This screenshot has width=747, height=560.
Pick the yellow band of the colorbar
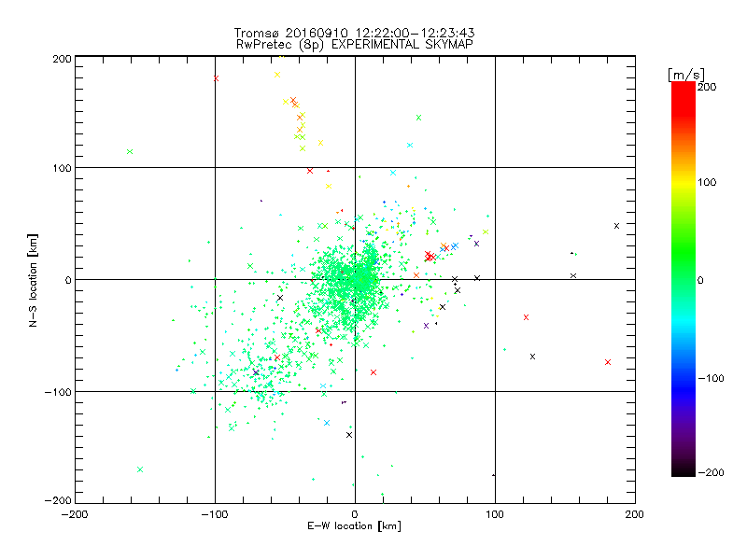684,182
